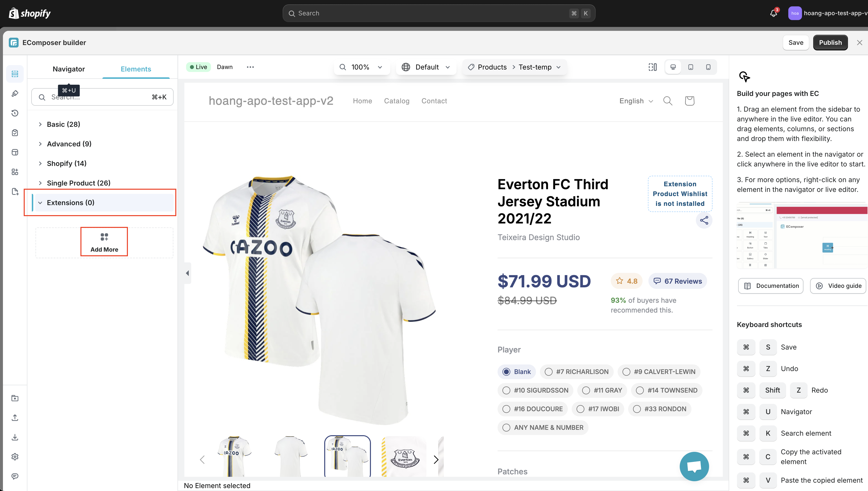Switch to the Navigator tab
The width and height of the screenshot is (868, 491).
[69, 69]
